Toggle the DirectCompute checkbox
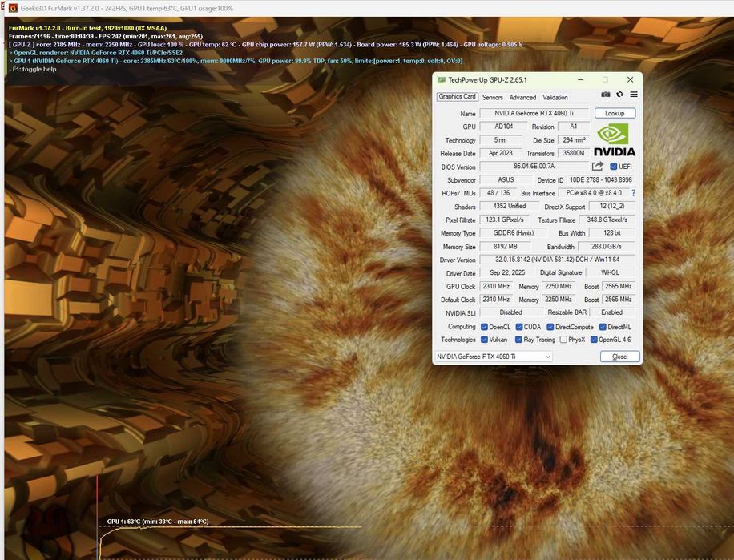The height and width of the screenshot is (560, 734). pos(550,327)
